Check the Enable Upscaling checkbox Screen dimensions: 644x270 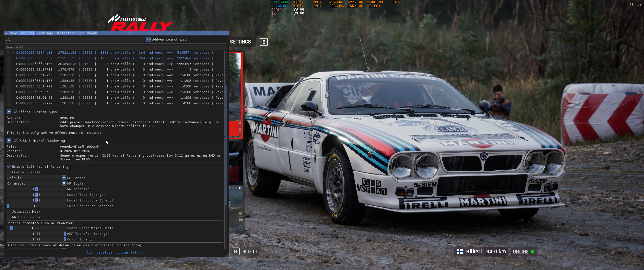(x=9, y=172)
